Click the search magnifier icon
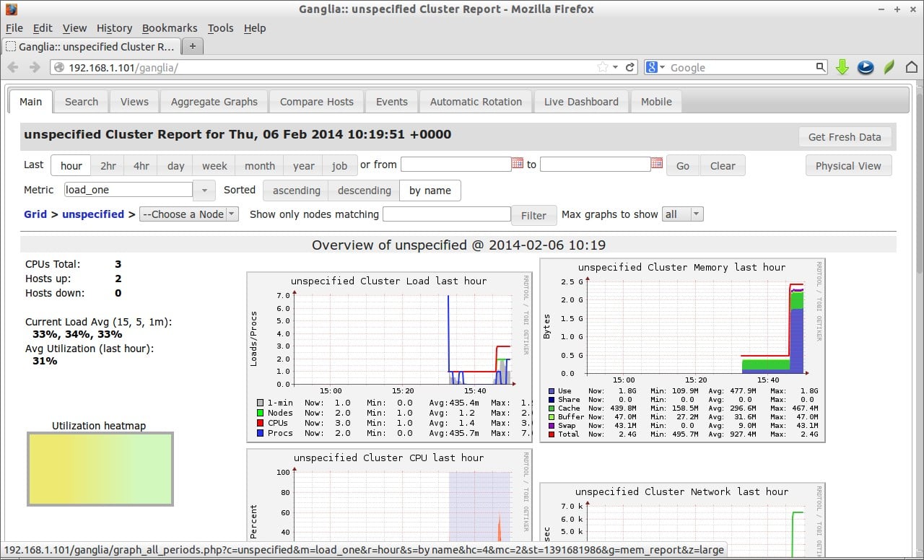 (x=821, y=67)
